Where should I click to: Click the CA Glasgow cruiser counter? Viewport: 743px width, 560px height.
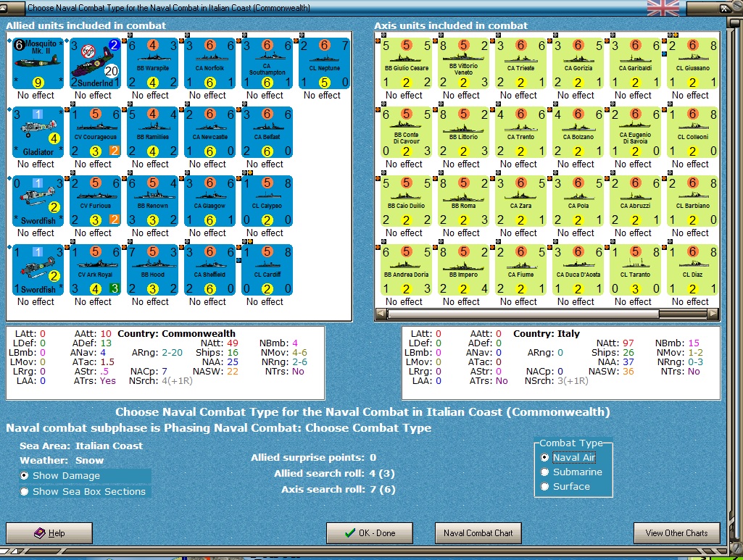[210, 201]
